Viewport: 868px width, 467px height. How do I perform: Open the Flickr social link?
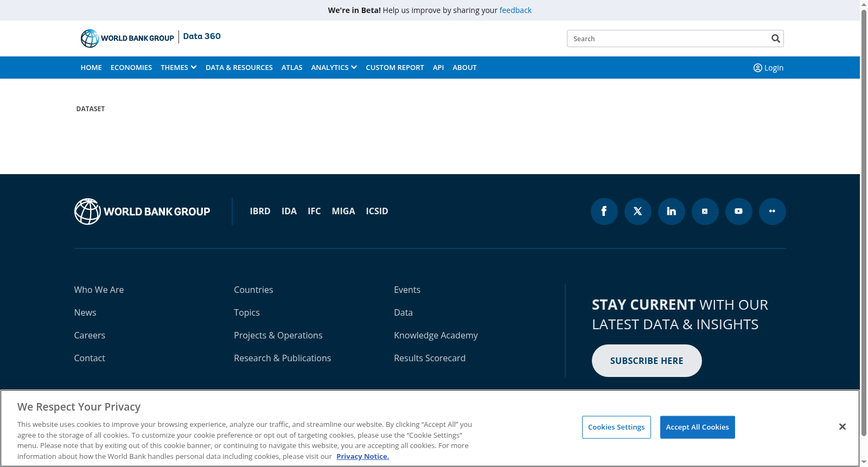click(773, 212)
